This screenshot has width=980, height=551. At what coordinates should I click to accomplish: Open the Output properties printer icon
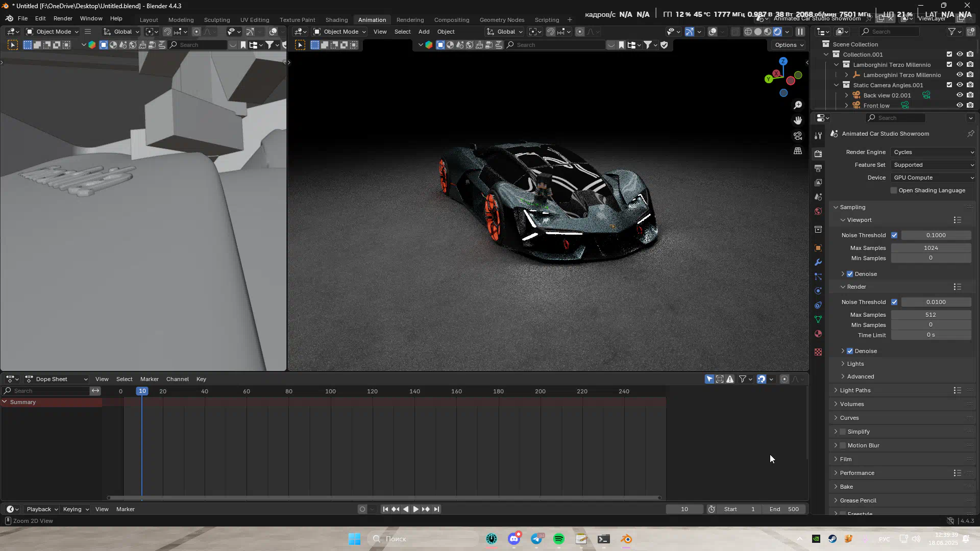pos(818,168)
